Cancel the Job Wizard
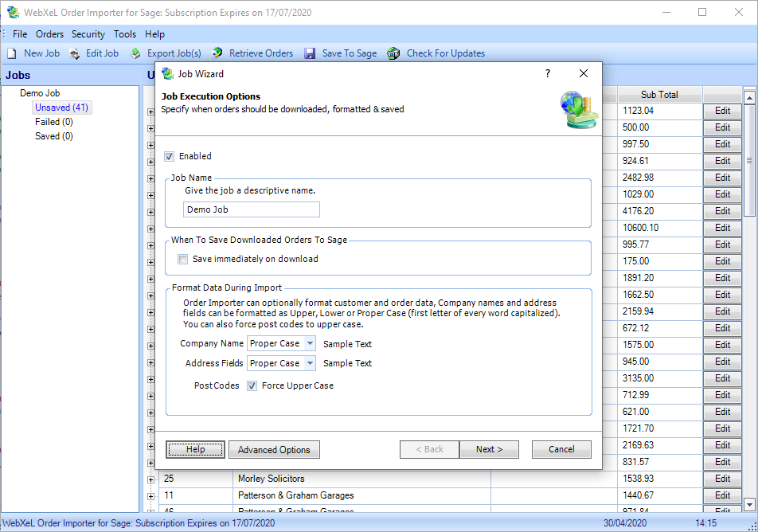Image resolution: width=758 pixels, height=532 pixels. [561, 449]
